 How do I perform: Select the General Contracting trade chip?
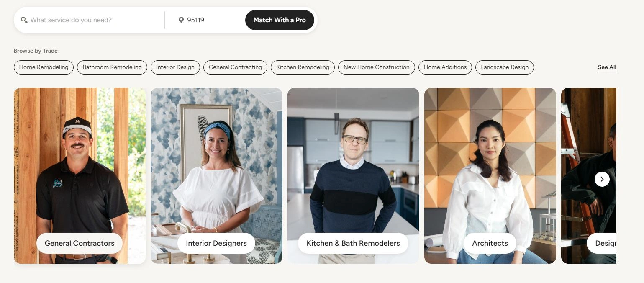point(235,67)
